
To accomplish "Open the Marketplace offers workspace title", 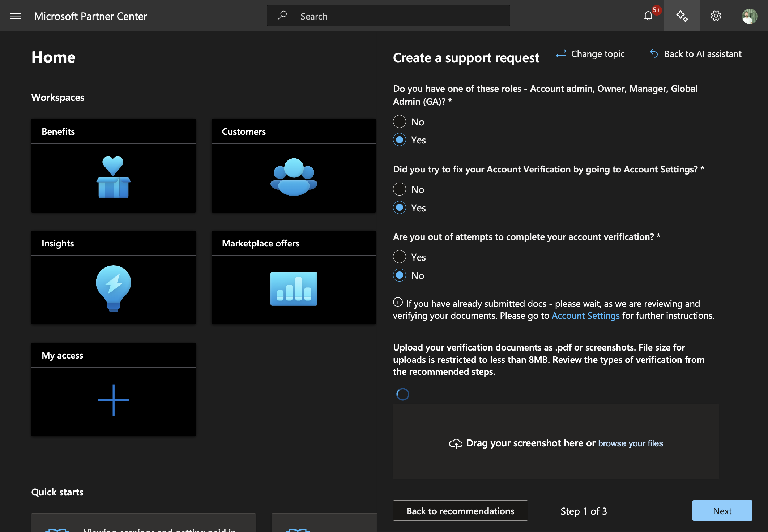I will [x=261, y=243].
